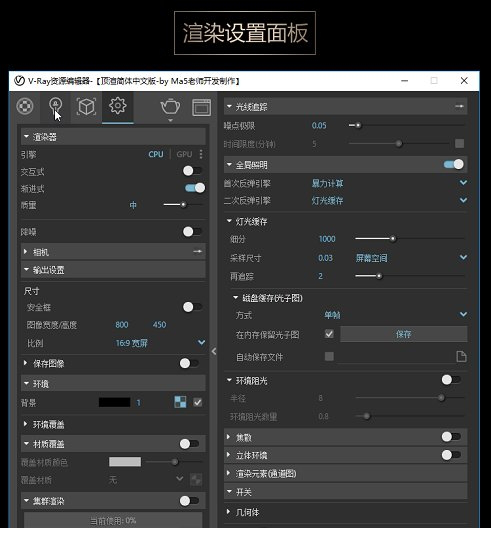Image resolution: width=491 pixels, height=549 pixels.
Task: Toggle the 材质覆盖 material override switch
Action: [189, 444]
